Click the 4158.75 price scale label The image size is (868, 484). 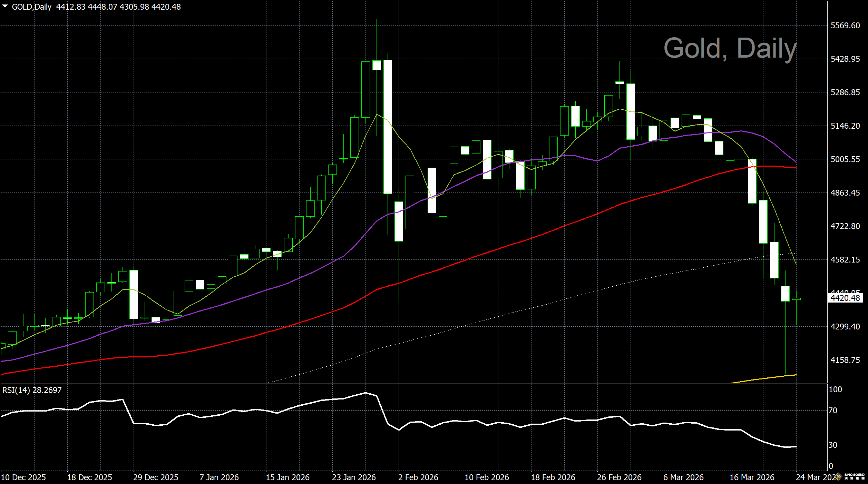tap(845, 360)
